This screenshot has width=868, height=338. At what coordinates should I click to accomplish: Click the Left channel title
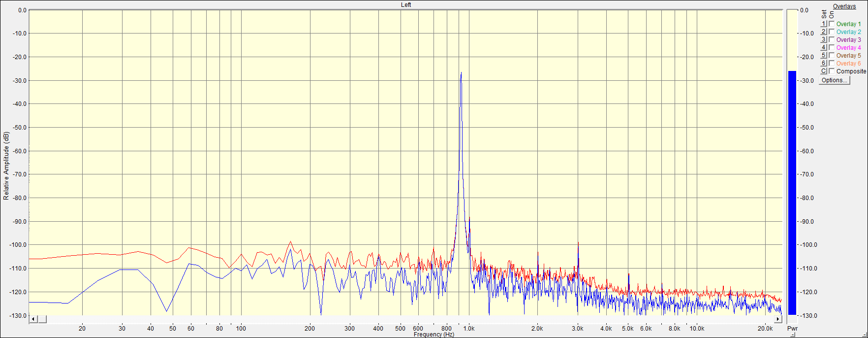click(406, 5)
